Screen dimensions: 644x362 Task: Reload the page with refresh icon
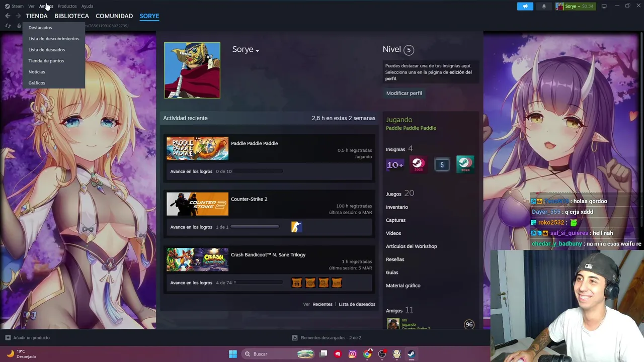8,26
